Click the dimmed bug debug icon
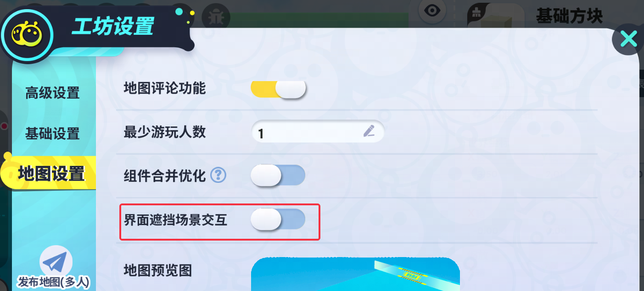Viewport: 644px width, 291px height. (215, 18)
